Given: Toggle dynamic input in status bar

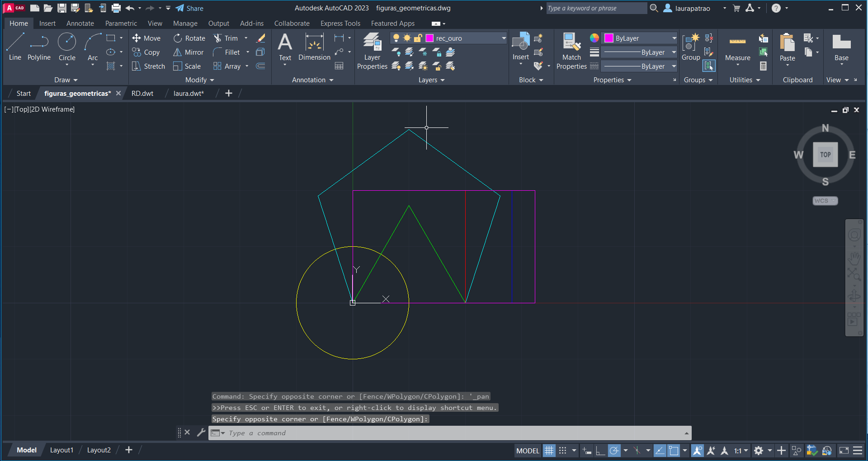Looking at the screenshot, I should click(587, 450).
